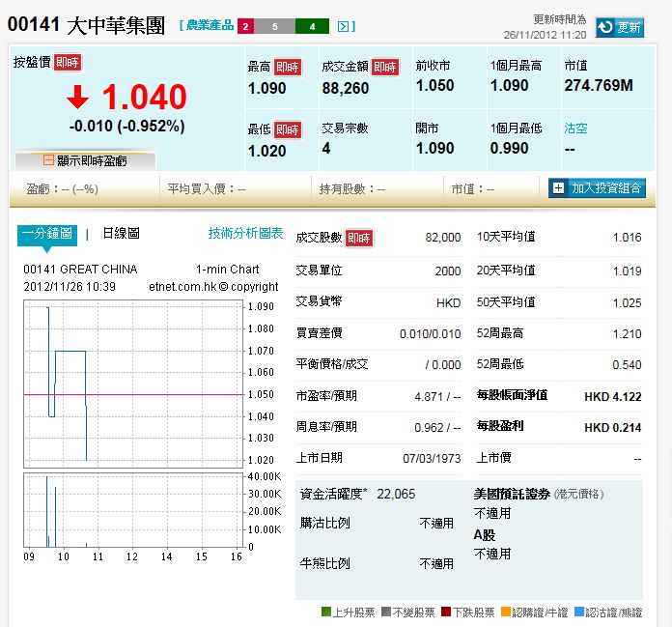Click 加入投資組合 button
This screenshot has height=627, width=672.
tap(597, 187)
